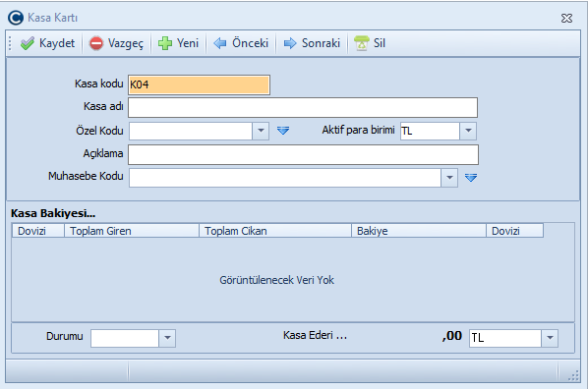Sort by the Toplam Giren column header

[132, 231]
